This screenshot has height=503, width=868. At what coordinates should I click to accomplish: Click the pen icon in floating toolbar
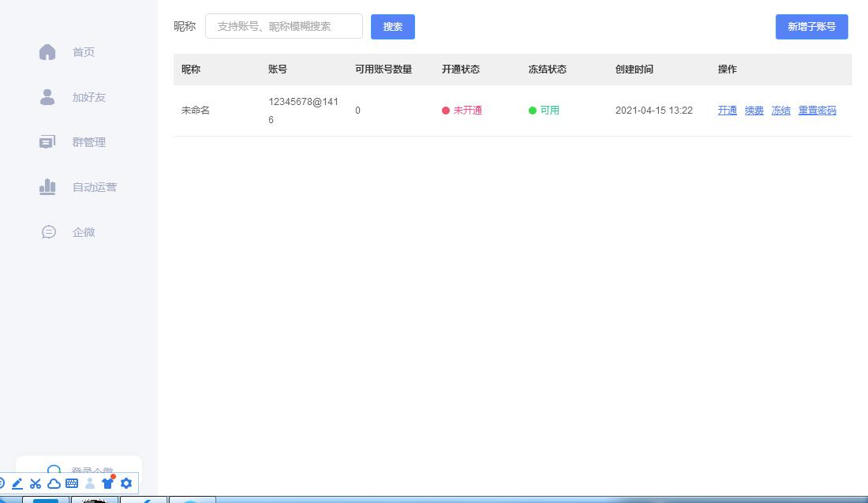click(x=17, y=483)
